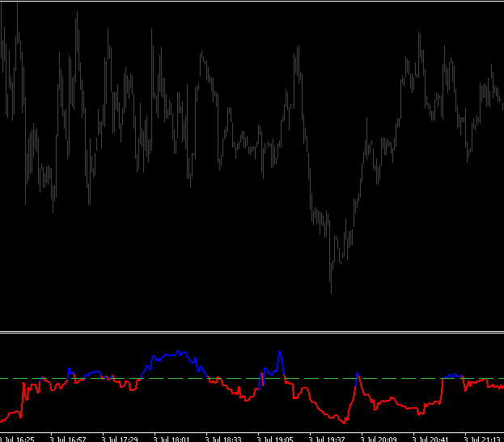Select the green dashed indicator level line
The width and height of the screenshot is (504, 442).
coord(252,378)
